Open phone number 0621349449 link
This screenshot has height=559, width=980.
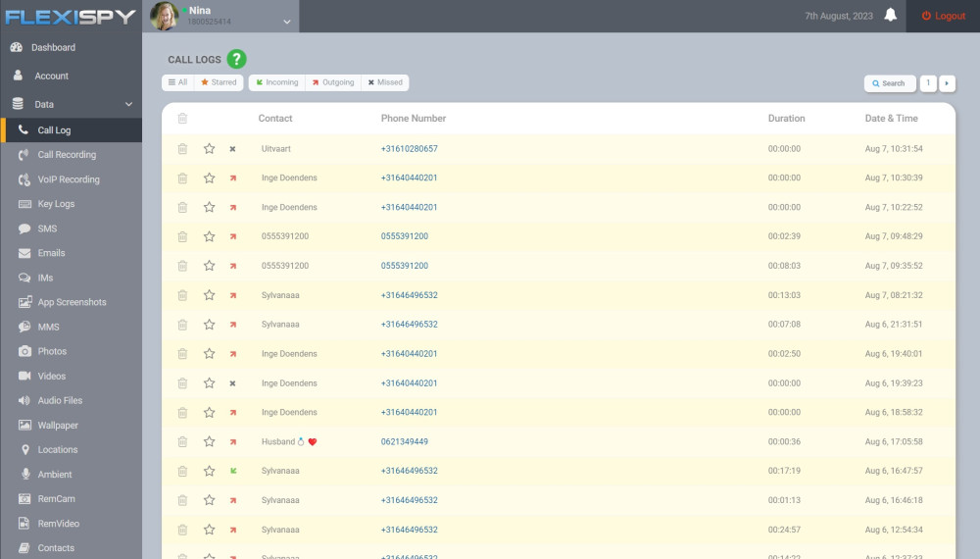[405, 442]
